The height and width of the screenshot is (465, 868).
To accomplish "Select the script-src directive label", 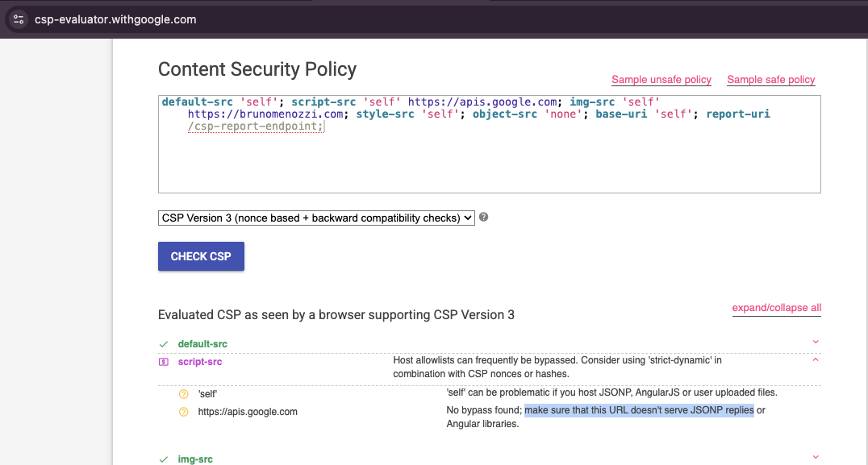I will coord(200,362).
